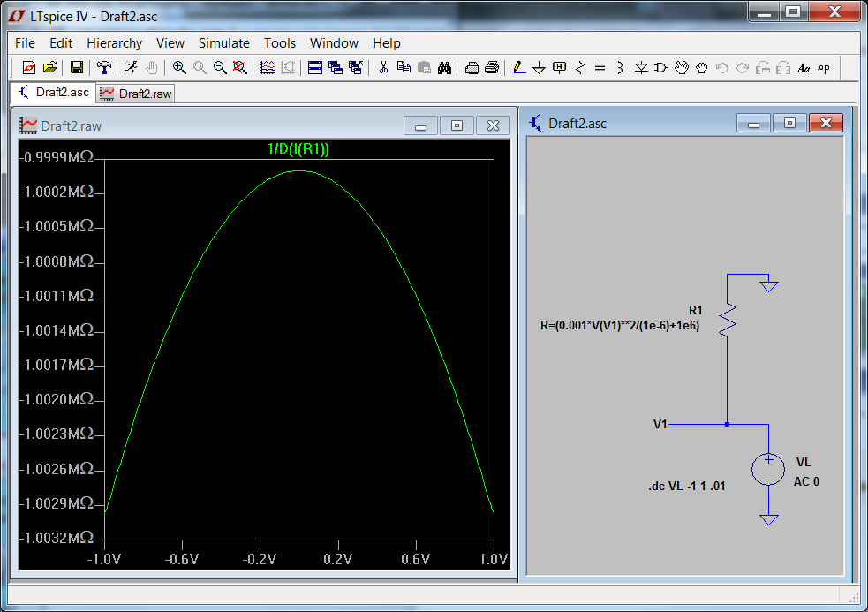Click the Pick Visible Traces waveform icon
This screenshot has height=612, width=868.
[x=268, y=68]
